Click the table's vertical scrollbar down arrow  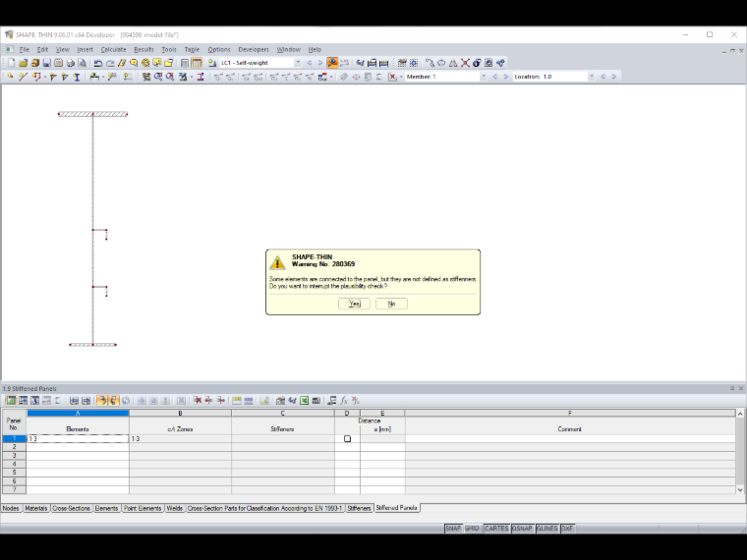[740, 489]
